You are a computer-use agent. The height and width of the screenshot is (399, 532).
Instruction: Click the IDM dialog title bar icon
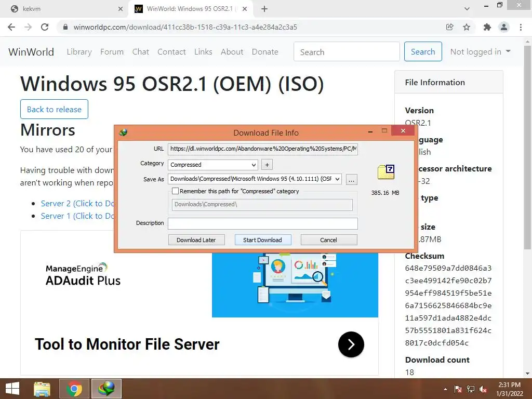123,132
